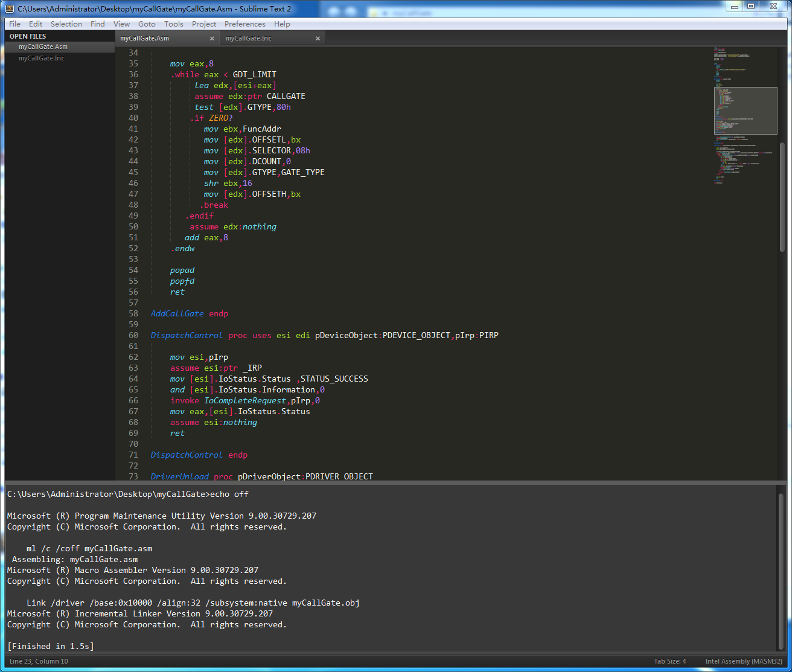Open the Tools menu

tap(174, 24)
